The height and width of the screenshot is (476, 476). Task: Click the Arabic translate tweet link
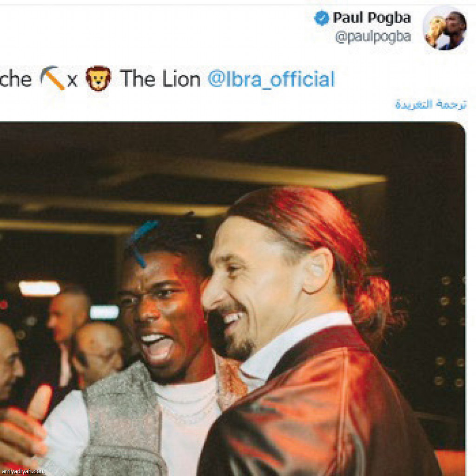click(430, 105)
